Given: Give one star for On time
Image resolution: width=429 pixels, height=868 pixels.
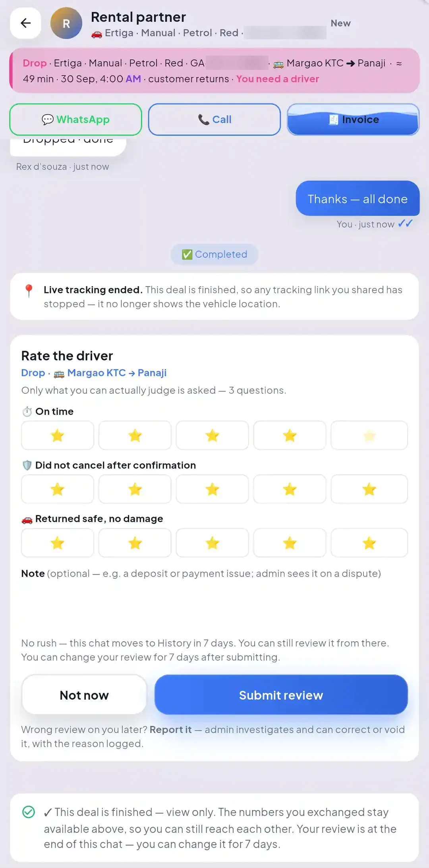Looking at the screenshot, I should click(58, 435).
